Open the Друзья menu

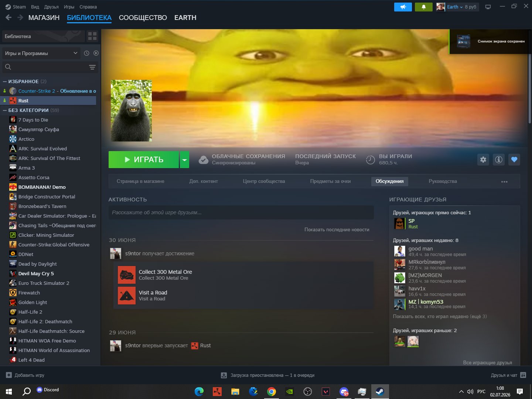coord(51,7)
